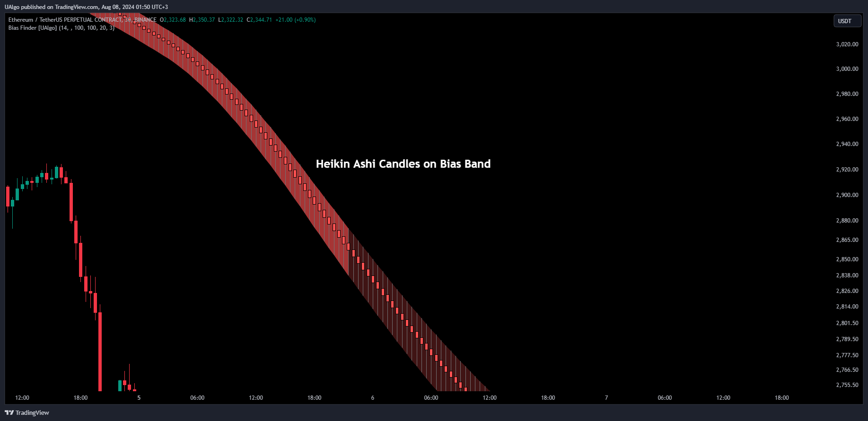The image size is (868, 421).
Task: Click the high price value 2,350.37
Action: pos(204,20)
